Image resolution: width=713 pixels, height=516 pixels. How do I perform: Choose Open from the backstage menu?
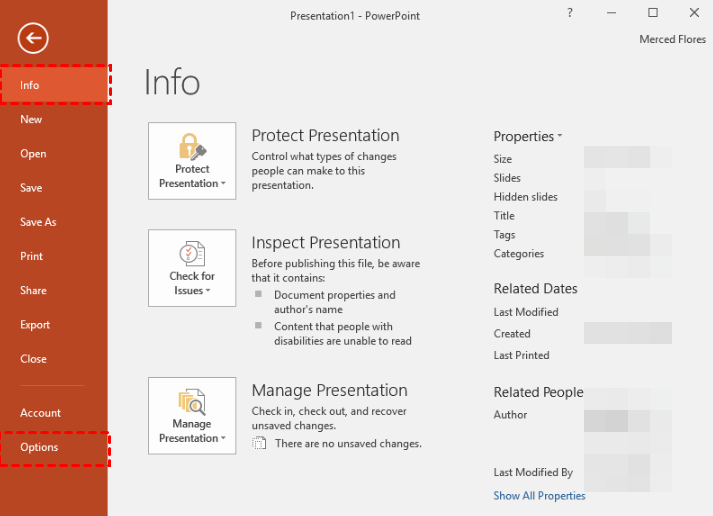(33, 154)
